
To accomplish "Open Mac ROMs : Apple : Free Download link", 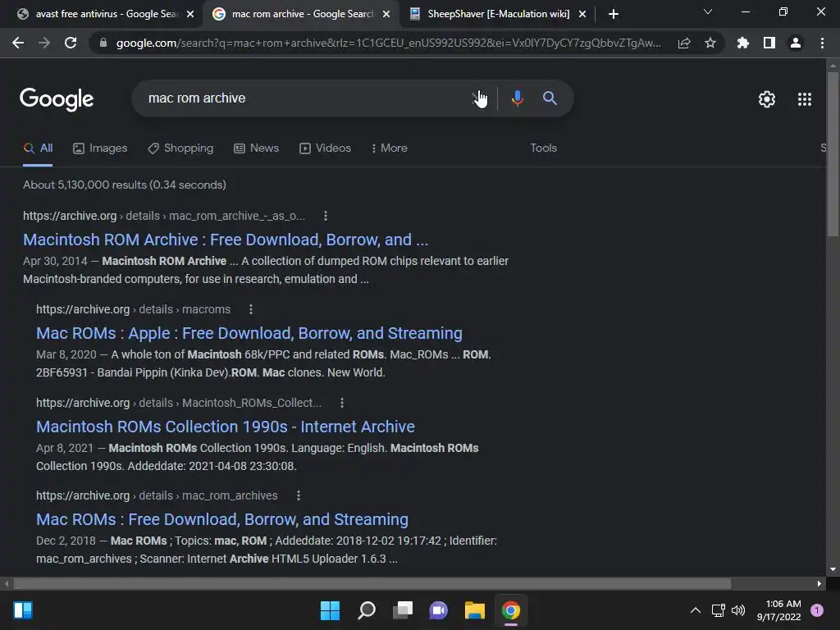I will pos(249,333).
